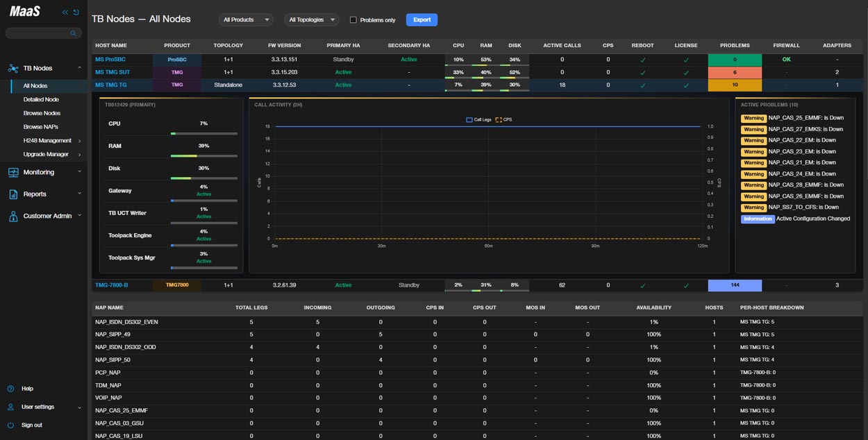Select the NAP_SIPP_49 row name
Screen dimensions: 868x440
pyautogui.click(x=112, y=335)
